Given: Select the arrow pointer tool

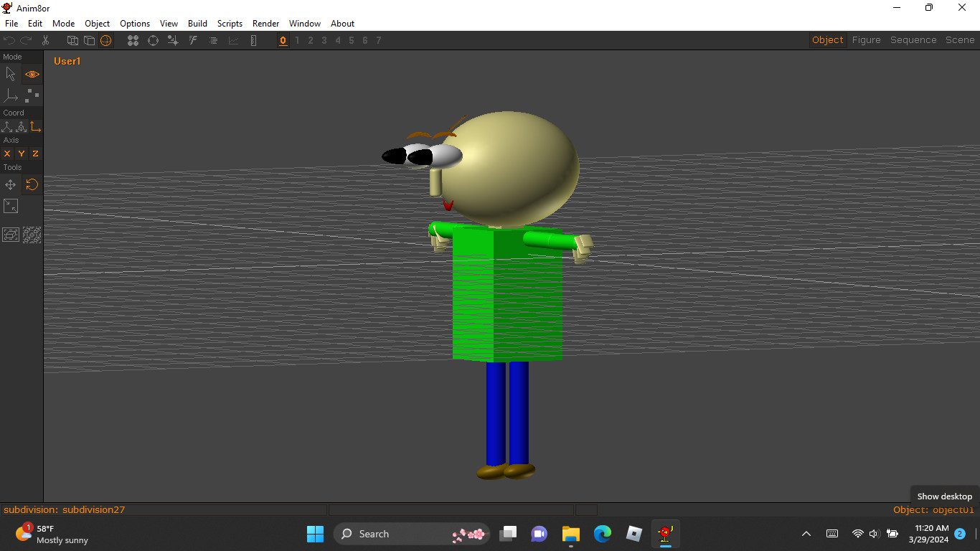Looking at the screenshot, I should click(11, 73).
